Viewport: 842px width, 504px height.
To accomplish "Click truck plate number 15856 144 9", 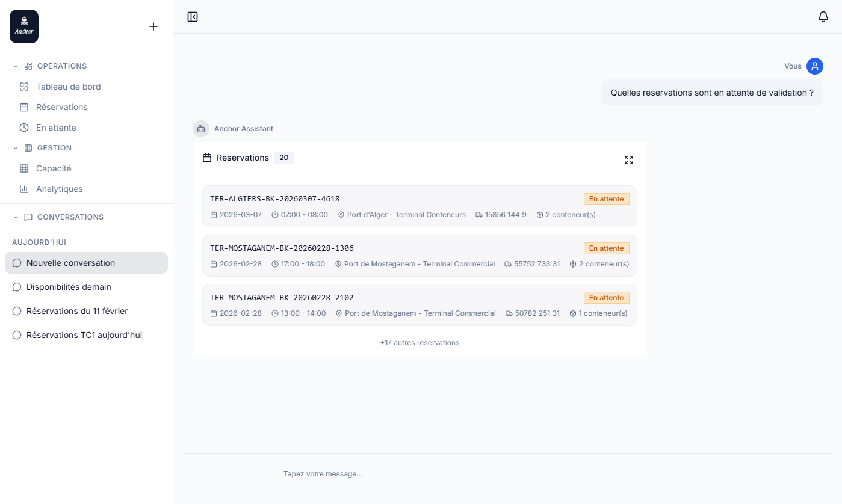I will (x=506, y=215).
